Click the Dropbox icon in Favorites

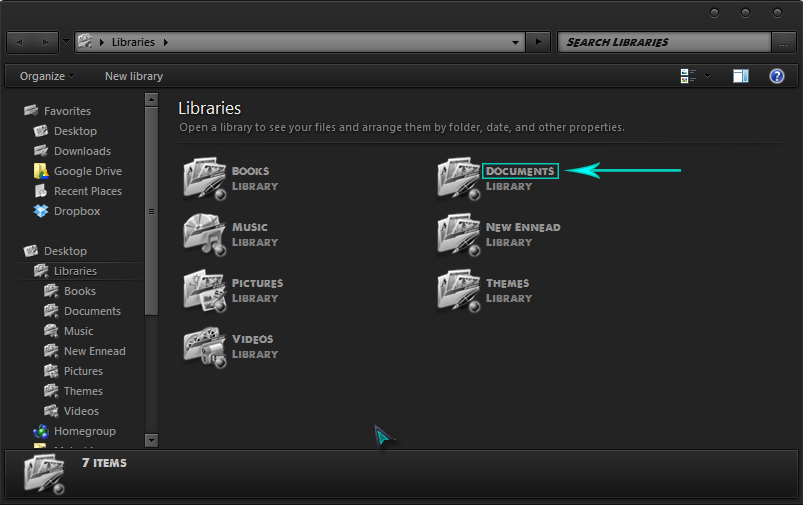pos(41,211)
